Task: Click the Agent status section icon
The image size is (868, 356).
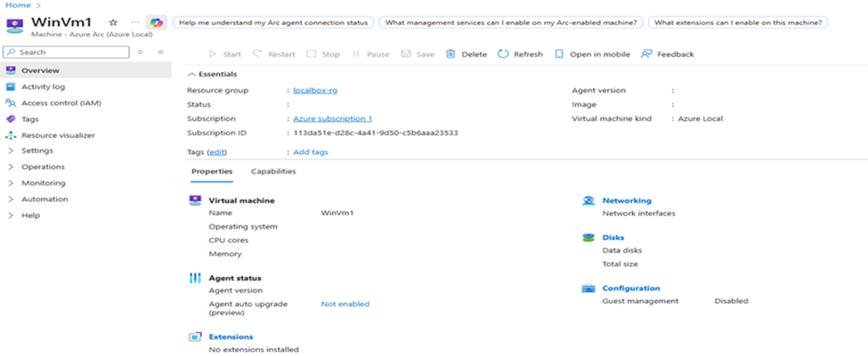Action: (x=195, y=278)
